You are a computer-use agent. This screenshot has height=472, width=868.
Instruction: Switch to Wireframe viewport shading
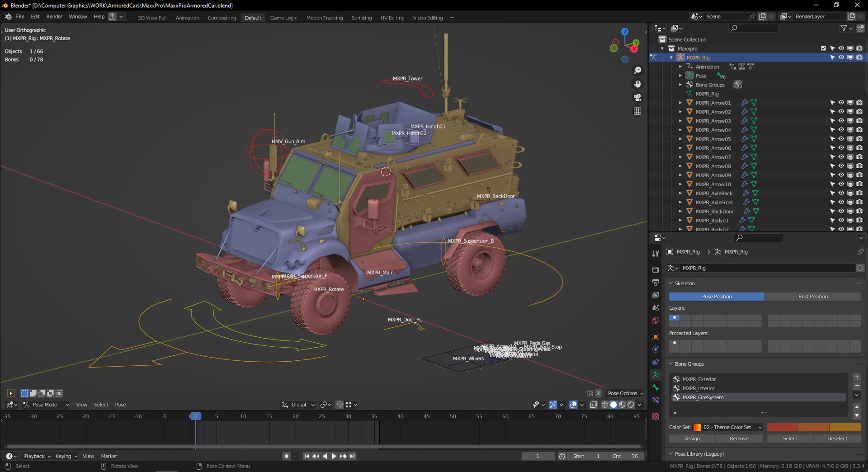point(605,405)
